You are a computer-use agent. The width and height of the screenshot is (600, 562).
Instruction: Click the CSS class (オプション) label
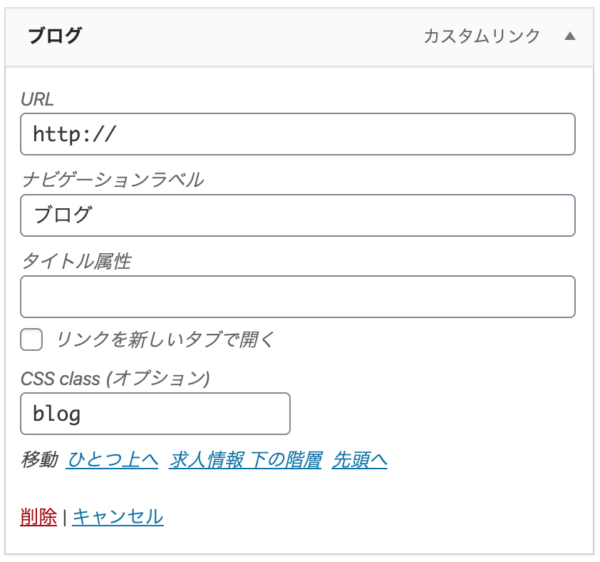(x=115, y=379)
